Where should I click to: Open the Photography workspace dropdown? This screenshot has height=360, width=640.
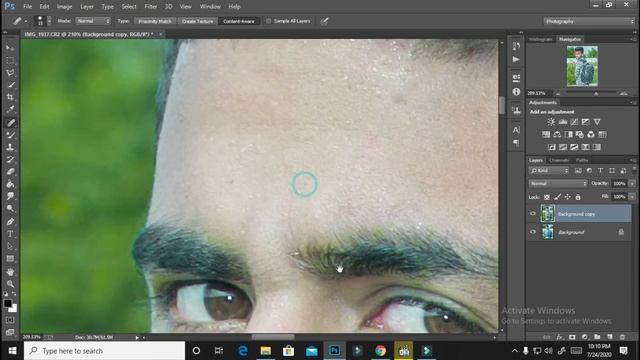(589, 21)
